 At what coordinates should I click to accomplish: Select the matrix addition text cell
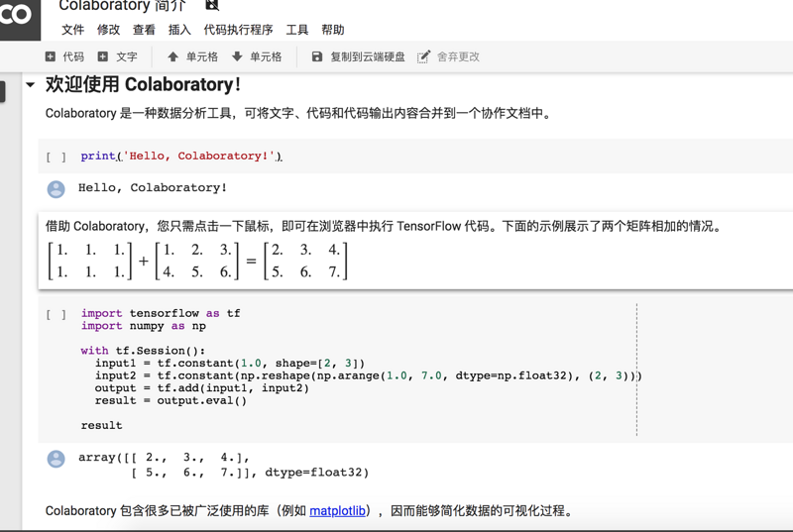(x=415, y=251)
